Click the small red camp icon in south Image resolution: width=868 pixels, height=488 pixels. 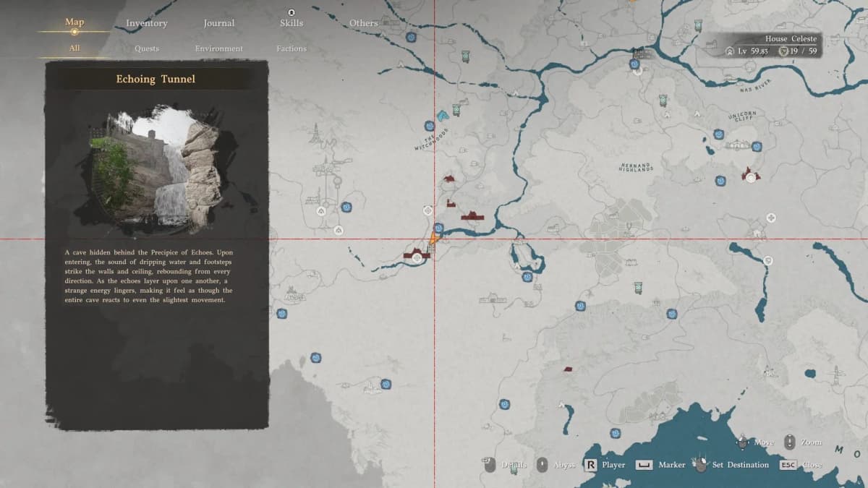tap(568, 369)
